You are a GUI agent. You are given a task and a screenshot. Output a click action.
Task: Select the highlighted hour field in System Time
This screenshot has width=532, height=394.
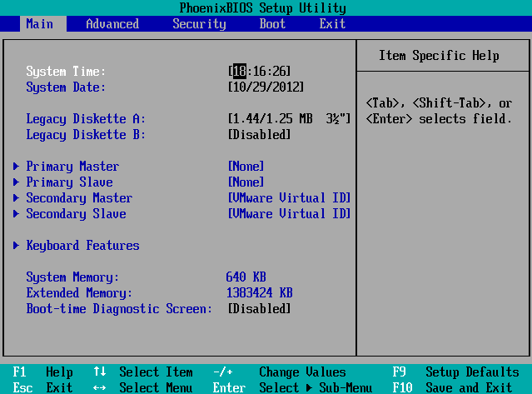tap(239, 72)
